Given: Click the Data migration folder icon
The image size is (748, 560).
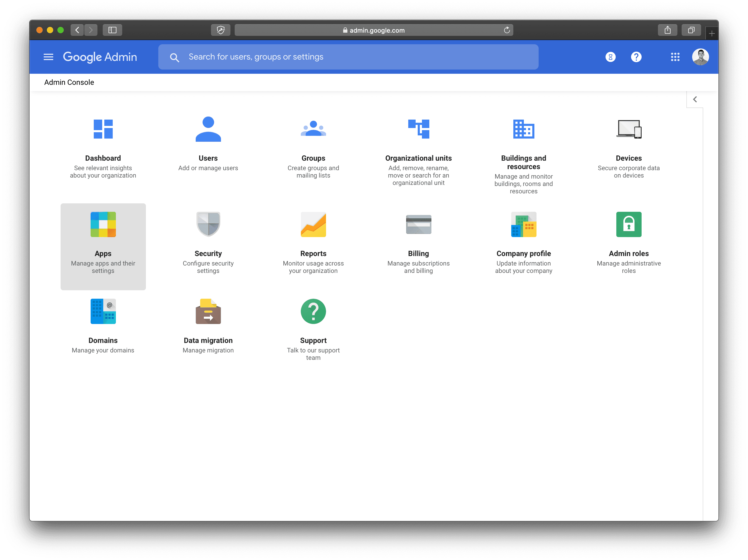Looking at the screenshot, I should coord(208,311).
